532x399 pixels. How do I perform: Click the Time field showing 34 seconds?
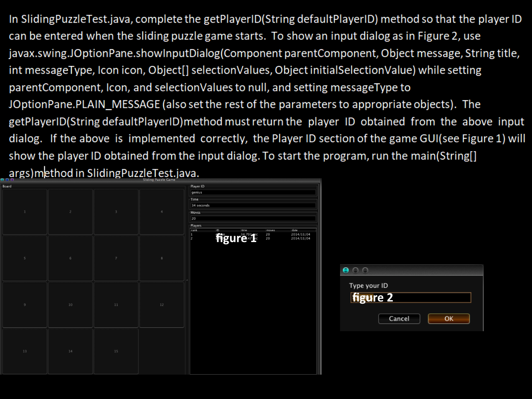(253, 205)
